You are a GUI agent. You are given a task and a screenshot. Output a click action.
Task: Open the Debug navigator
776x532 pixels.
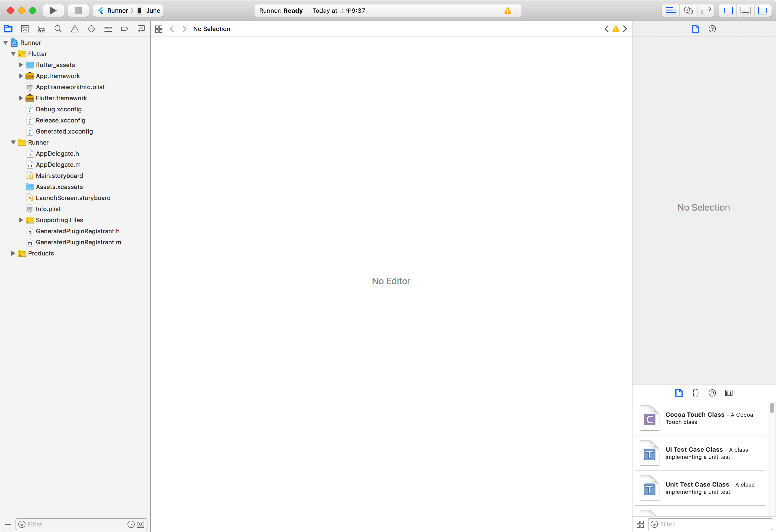(x=108, y=29)
